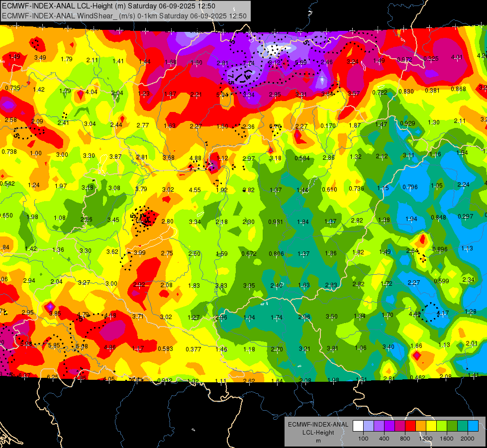Click the wind shear value 0.599
The height and width of the screenshot is (448, 487).
coord(441,281)
